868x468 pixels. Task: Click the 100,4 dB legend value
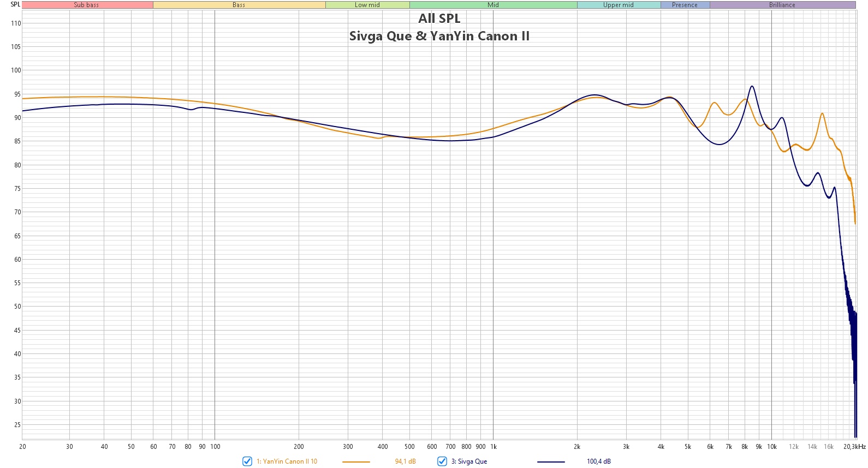(599, 461)
